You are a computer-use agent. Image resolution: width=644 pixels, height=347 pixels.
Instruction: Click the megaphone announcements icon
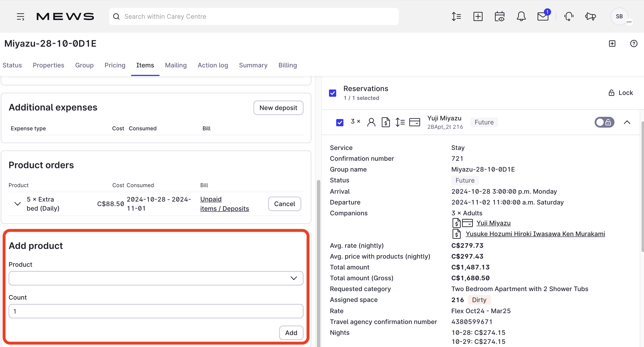(x=590, y=16)
